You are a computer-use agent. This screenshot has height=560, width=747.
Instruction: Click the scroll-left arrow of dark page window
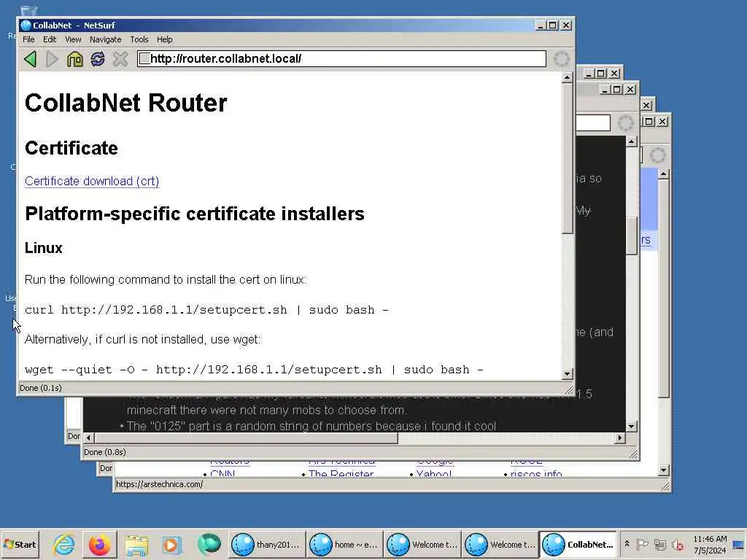88,437
